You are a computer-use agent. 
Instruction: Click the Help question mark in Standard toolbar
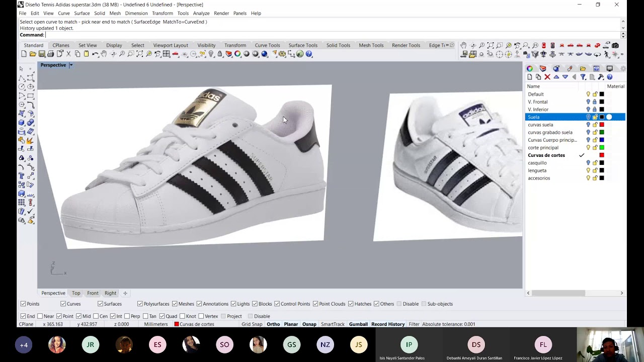[309, 54]
